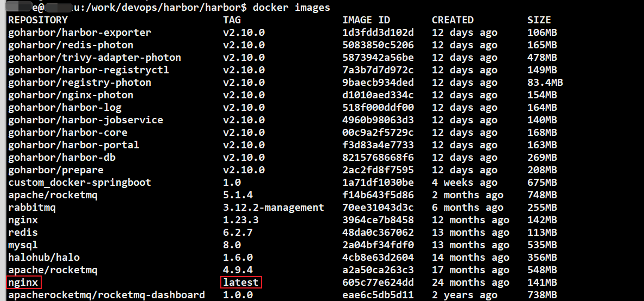Select the 748MB size value
This screenshot has height=301, width=644.
[x=542, y=195]
